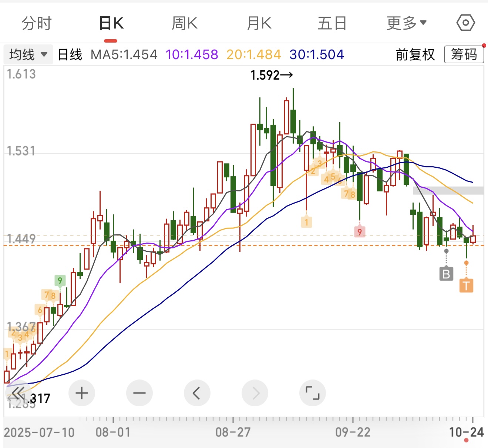Zoom out with the minus button

click(139, 393)
